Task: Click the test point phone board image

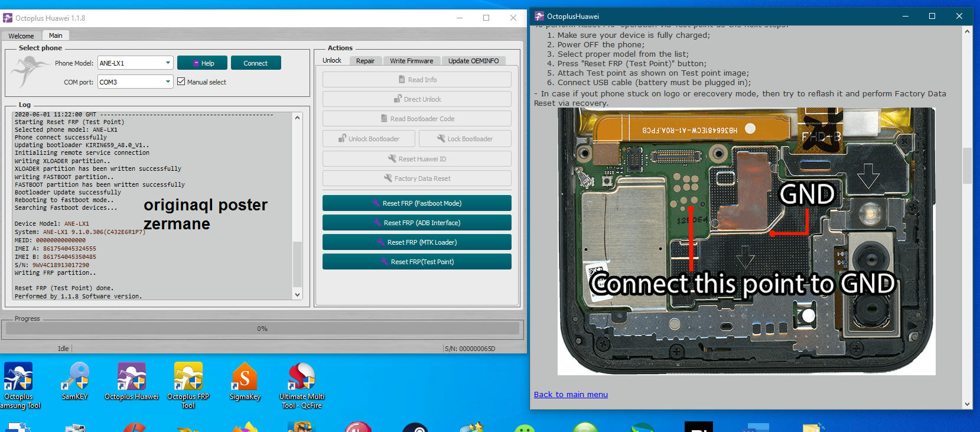Action: click(x=746, y=241)
